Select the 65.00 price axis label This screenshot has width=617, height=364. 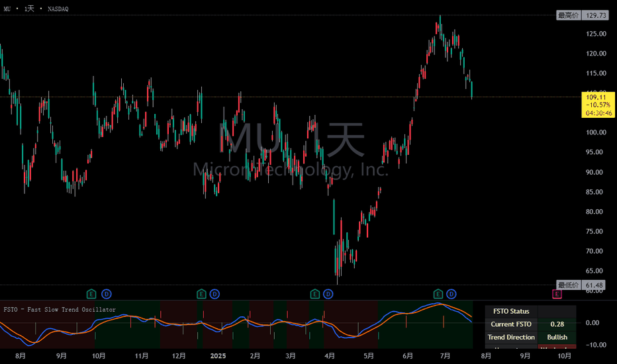pos(594,271)
